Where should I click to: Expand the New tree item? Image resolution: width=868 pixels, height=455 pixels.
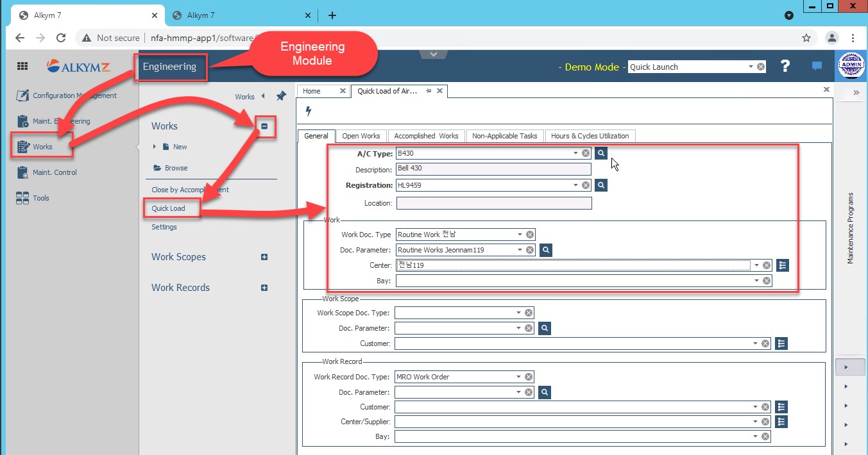click(155, 147)
